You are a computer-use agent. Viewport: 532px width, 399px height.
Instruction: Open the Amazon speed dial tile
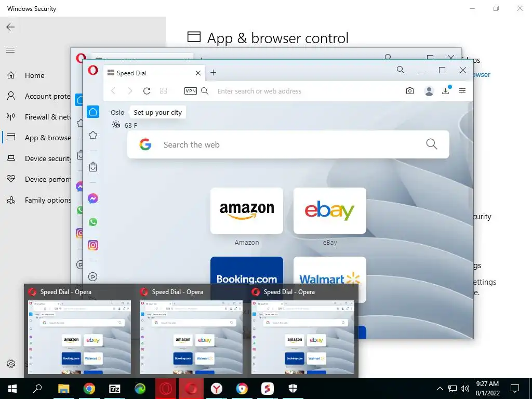247,211
